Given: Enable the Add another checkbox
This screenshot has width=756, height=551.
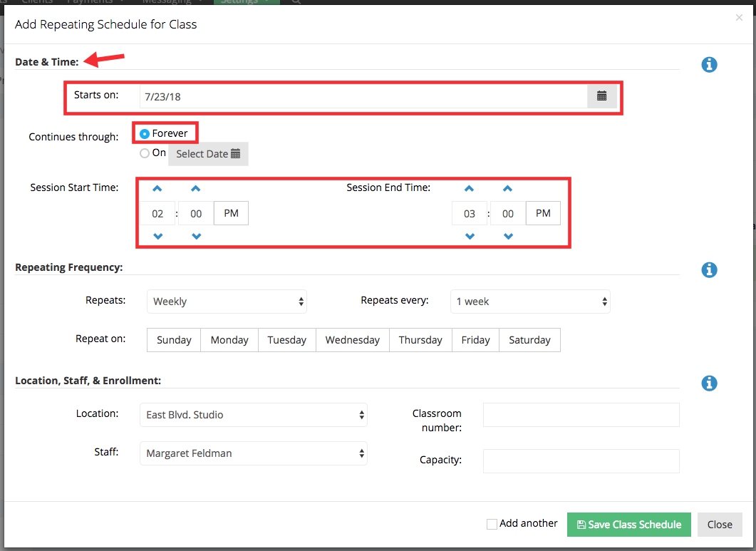Looking at the screenshot, I should (491, 523).
